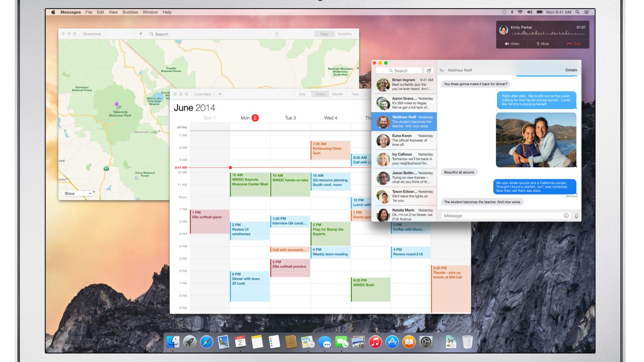Screen dimensions: 644x362
Task: Open the View menu
Action: click(114, 12)
